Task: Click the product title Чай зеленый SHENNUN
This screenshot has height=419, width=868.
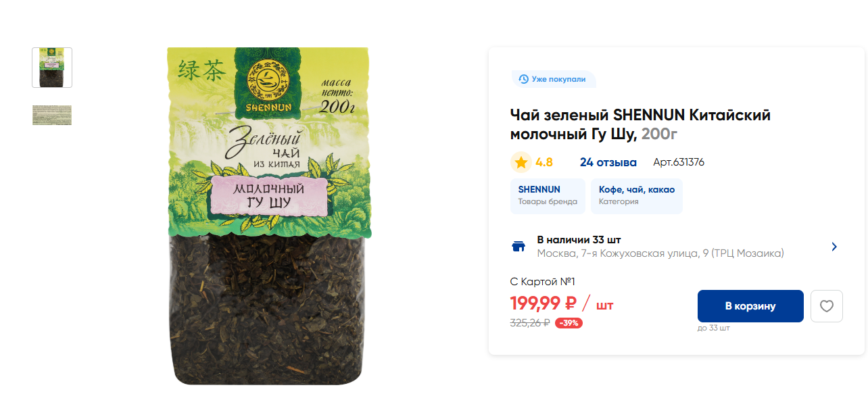Action: click(x=640, y=124)
